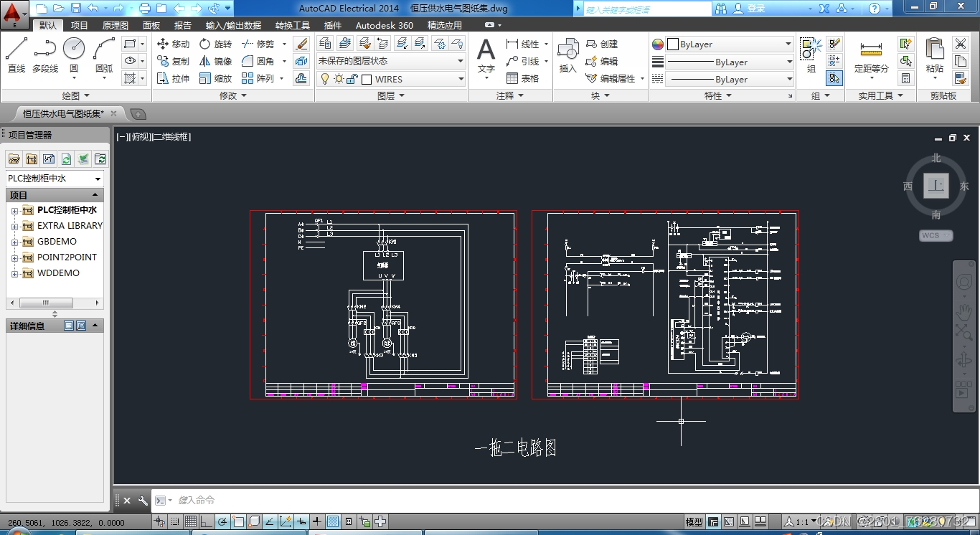Toggle ortho mode in status bar

(207, 522)
